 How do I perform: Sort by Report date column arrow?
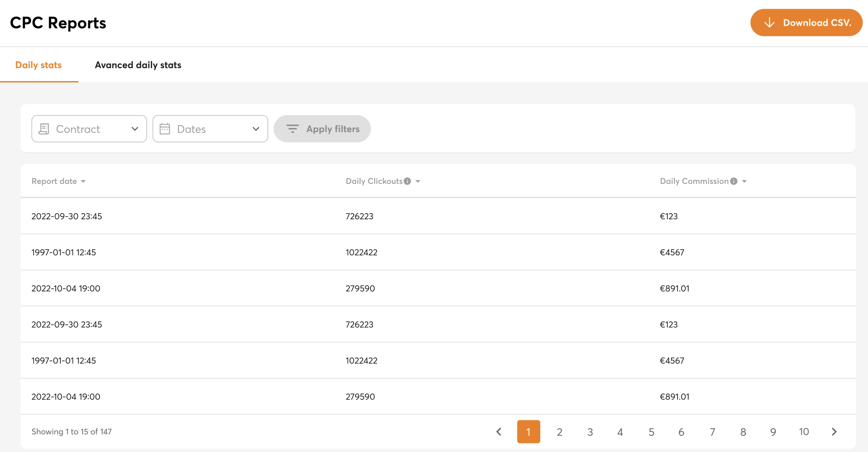pyautogui.click(x=83, y=181)
